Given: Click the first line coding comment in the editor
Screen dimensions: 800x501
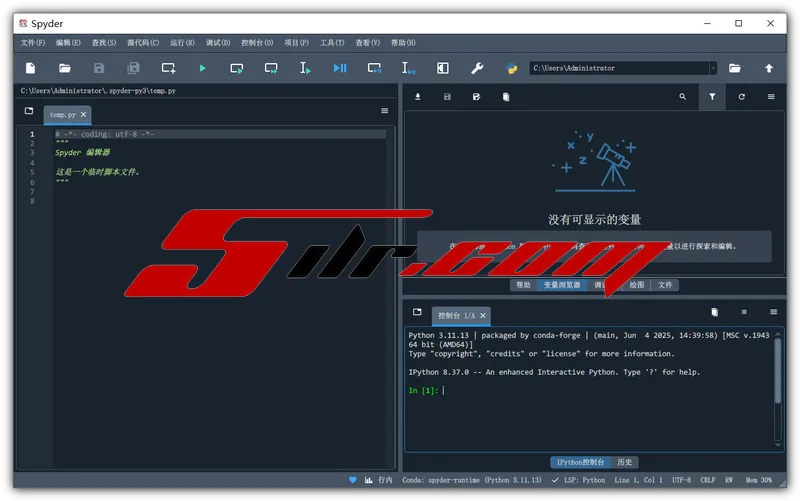Looking at the screenshot, I should (x=105, y=134).
